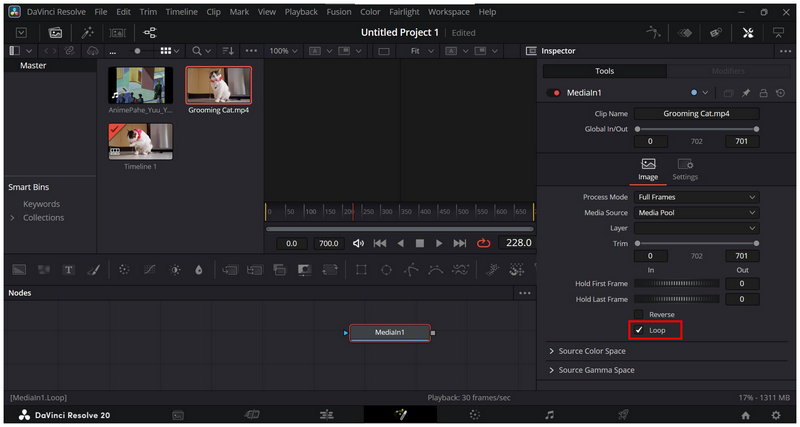Select the Timeline 1 thumbnail
The image size is (800, 427).
(x=140, y=141)
